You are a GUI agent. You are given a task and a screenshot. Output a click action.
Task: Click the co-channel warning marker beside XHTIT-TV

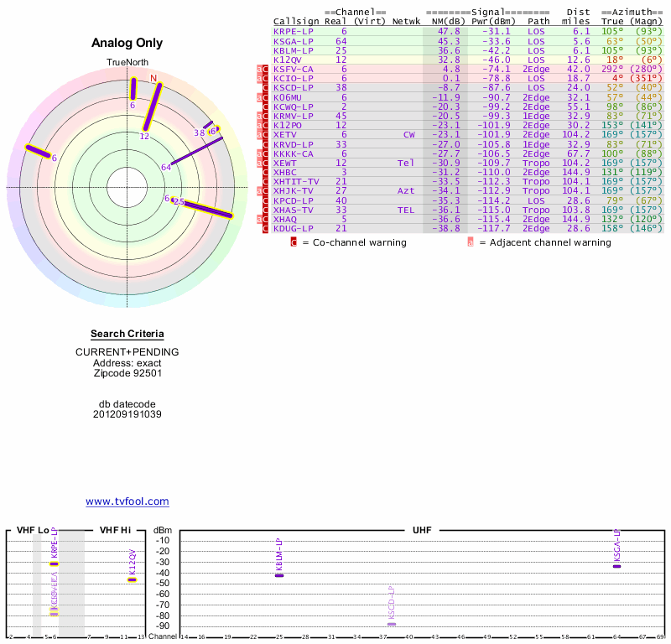[x=266, y=181]
